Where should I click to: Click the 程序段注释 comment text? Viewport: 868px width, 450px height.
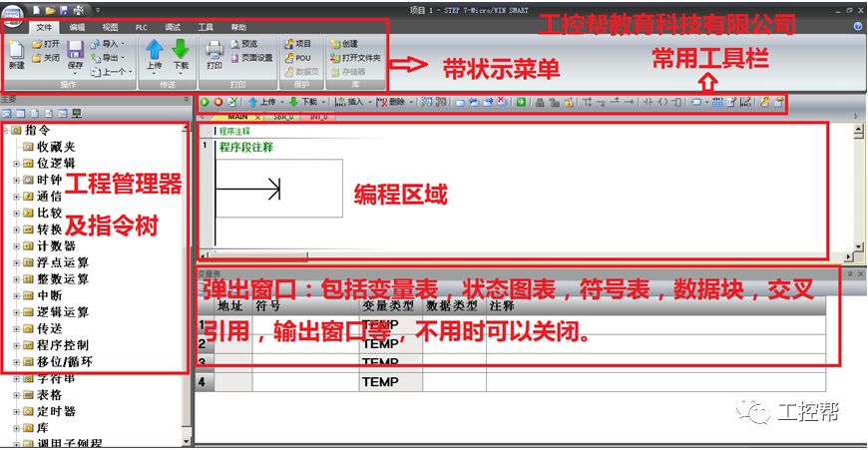pyautogui.click(x=246, y=148)
